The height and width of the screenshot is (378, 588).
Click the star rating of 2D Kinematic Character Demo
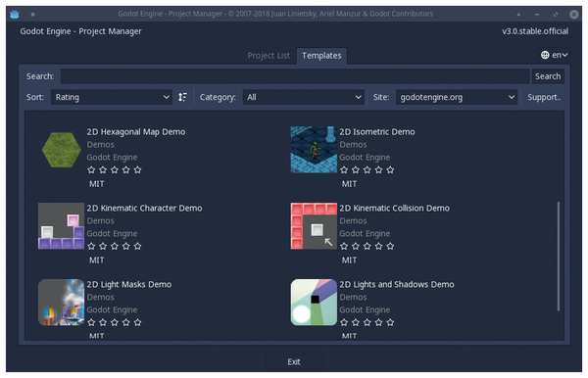click(x=115, y=246)
